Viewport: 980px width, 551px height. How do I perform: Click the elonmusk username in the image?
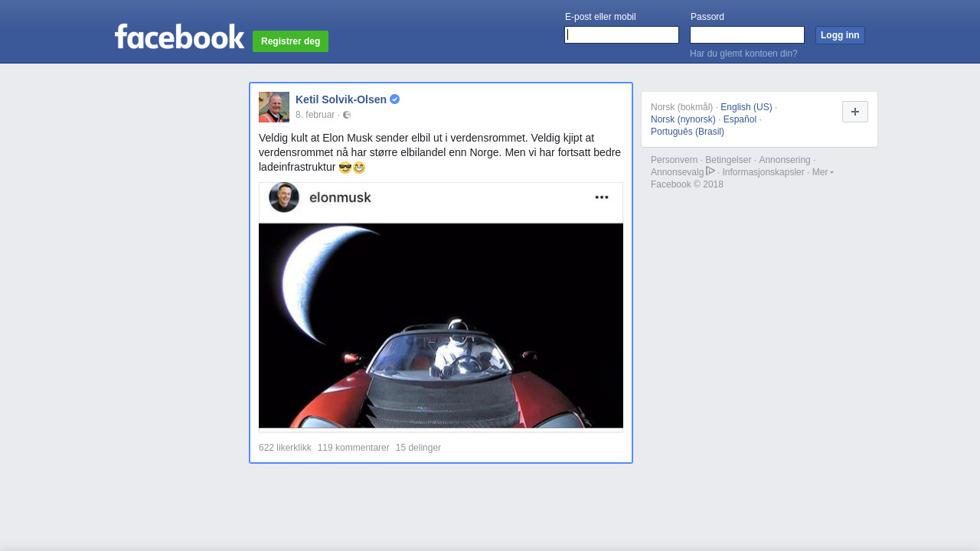340,197
